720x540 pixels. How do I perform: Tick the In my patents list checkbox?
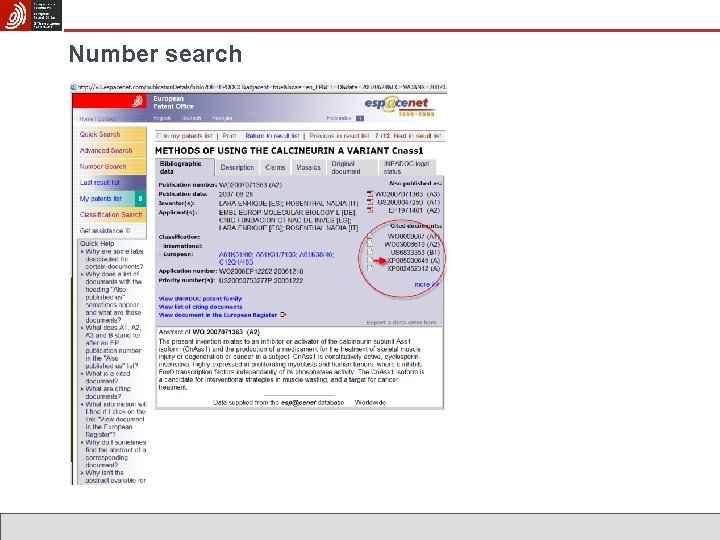(159, 136)
